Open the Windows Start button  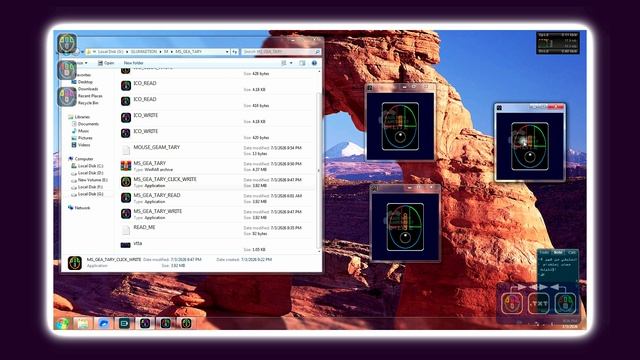tap(63, 324)
